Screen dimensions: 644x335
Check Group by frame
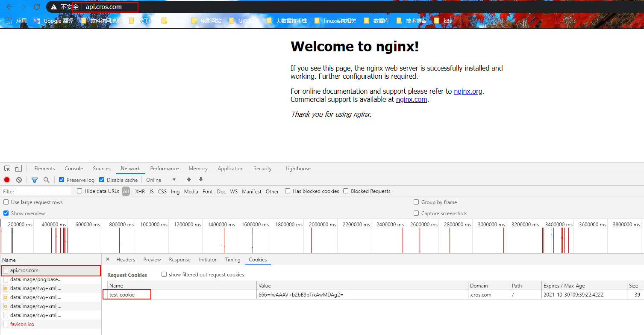pos(416,202)
